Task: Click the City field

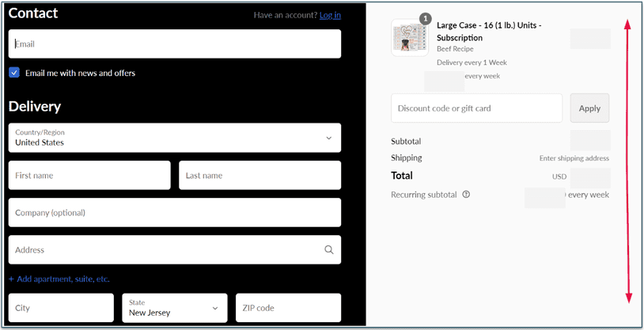Action: click(61, 308)
